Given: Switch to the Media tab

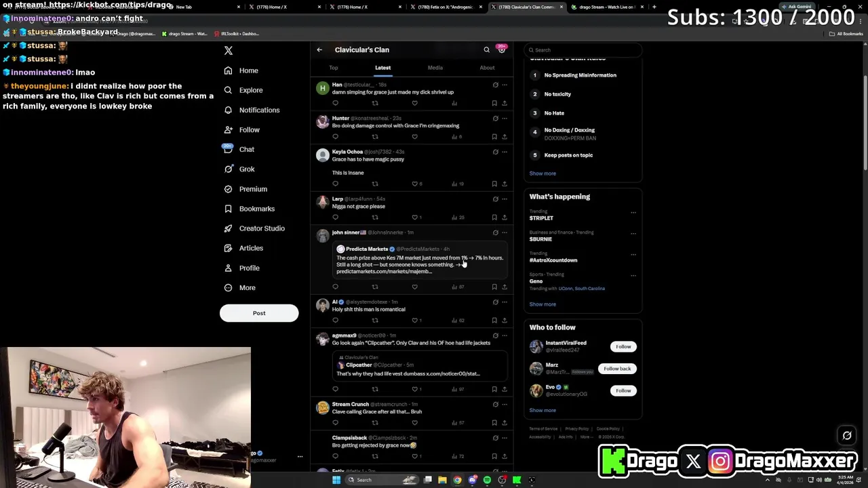Looking at the screenshot, I should pos(435,68).
